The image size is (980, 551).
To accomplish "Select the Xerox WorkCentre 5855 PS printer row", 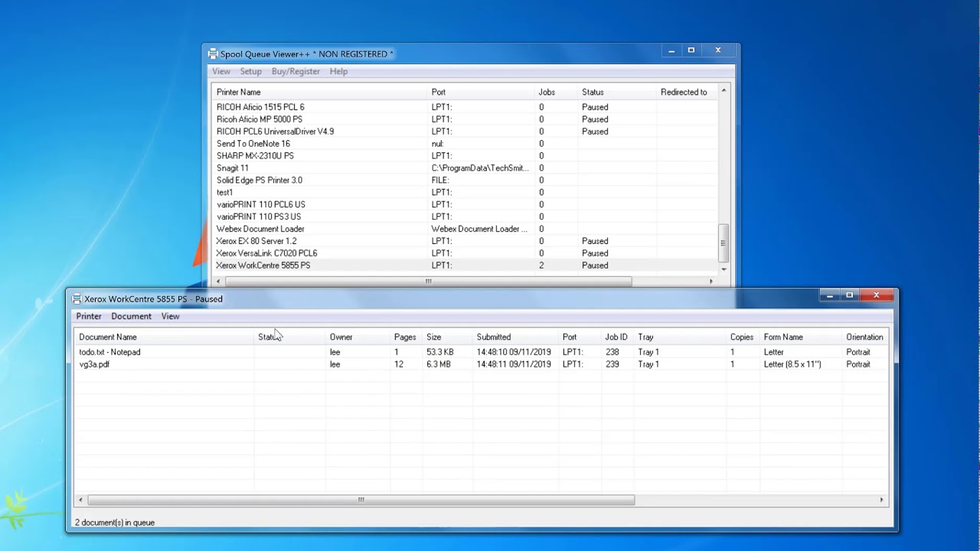I will click(x=465, y=266).
